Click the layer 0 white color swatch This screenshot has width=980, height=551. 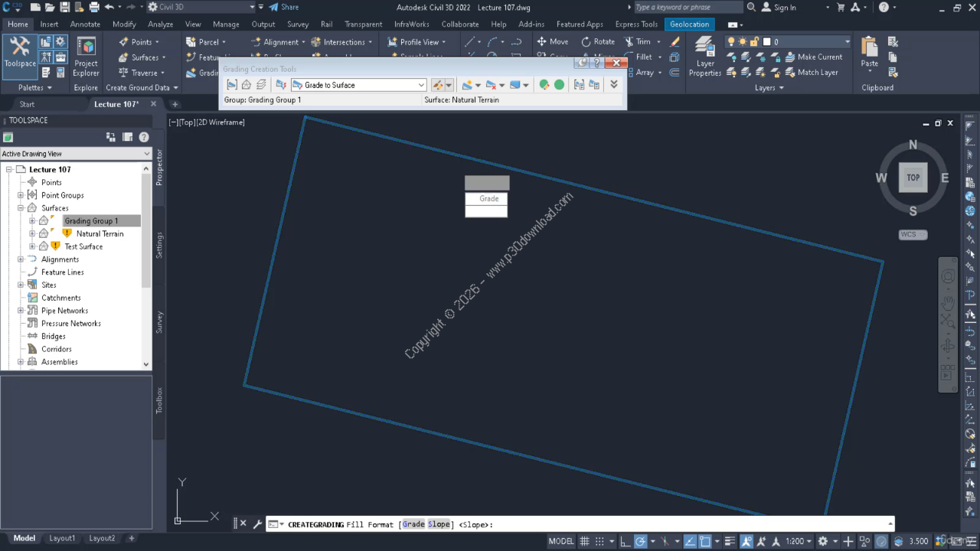pyautogui.click(x=766, y=42)
